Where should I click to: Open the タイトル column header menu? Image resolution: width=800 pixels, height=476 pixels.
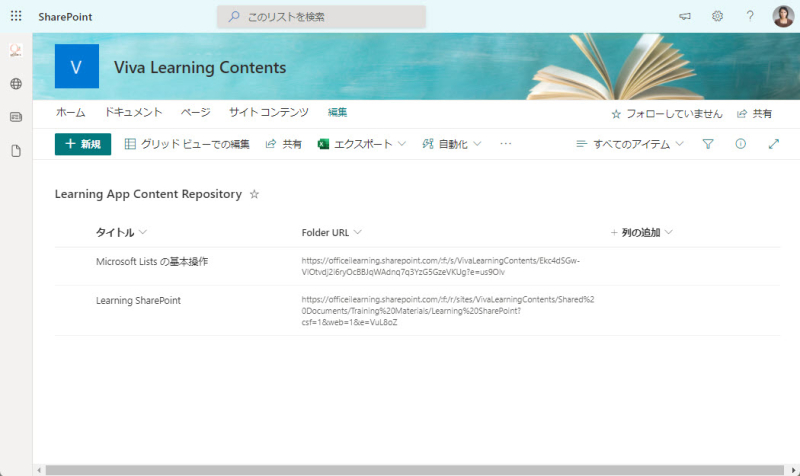tap(121, 233)
